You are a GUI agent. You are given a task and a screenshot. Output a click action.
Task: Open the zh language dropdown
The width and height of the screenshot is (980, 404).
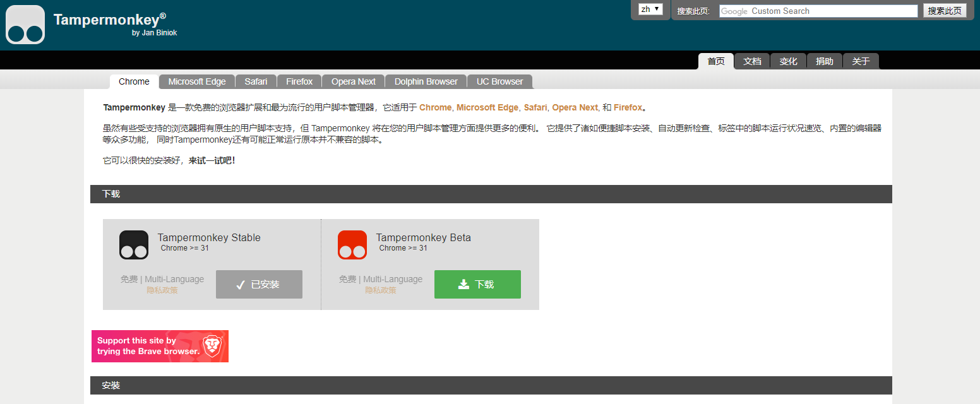point(650,9)
